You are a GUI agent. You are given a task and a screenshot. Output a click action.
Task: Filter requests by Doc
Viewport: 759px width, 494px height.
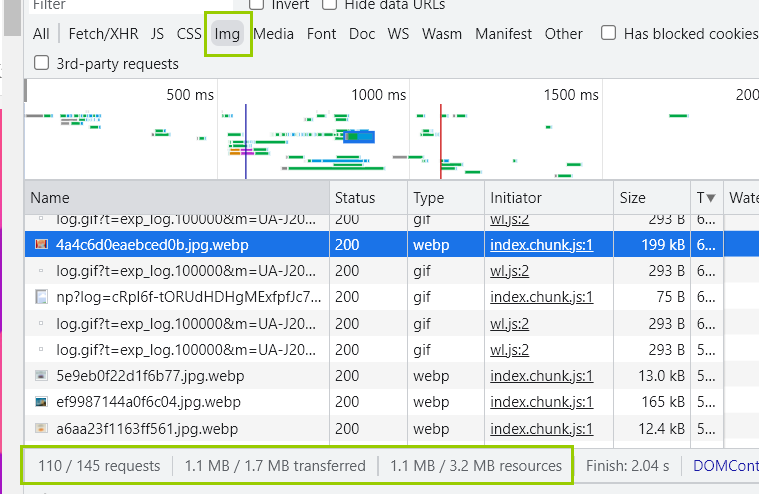(362, 34)
